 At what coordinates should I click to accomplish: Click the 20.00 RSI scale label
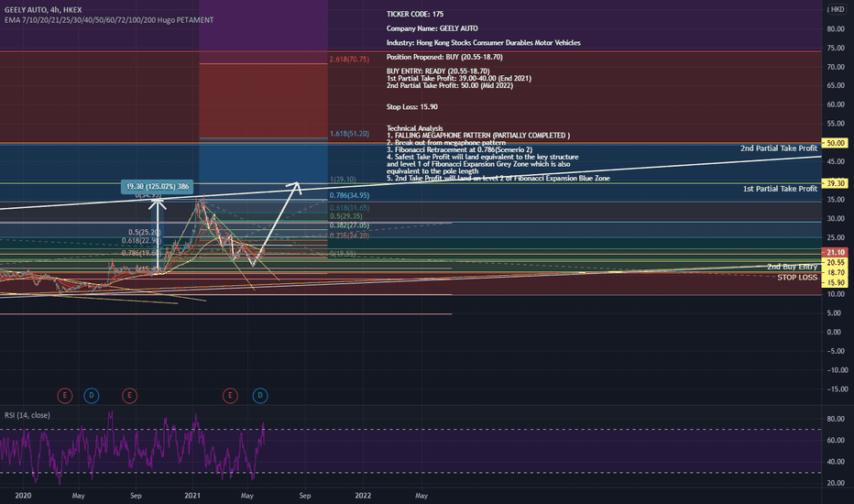[x=836, y=483]
